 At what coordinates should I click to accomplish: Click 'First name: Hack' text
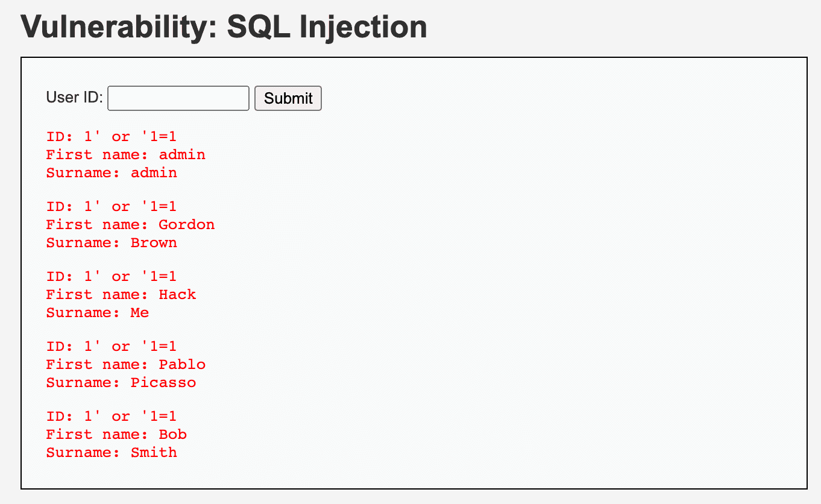121,294
